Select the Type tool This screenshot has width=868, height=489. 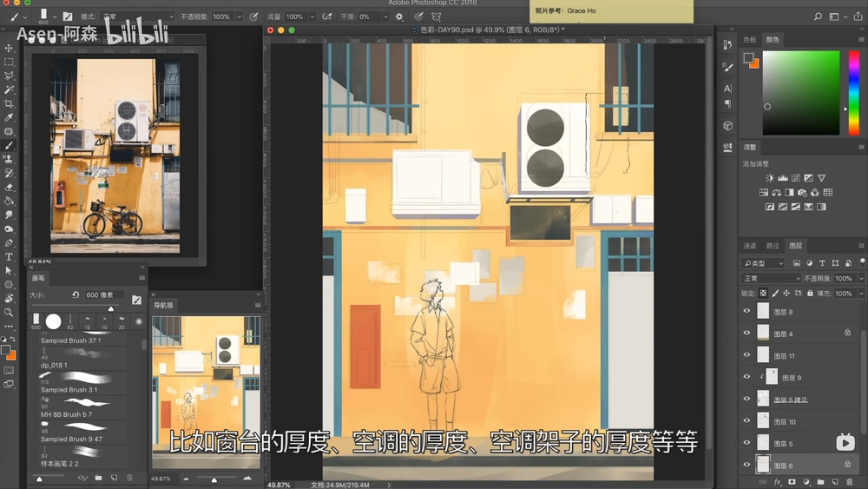(x=9, y=256)
